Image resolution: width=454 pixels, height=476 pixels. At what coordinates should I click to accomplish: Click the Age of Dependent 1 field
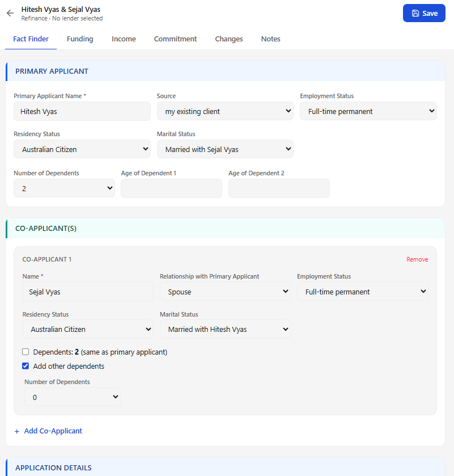coord(171,188)
